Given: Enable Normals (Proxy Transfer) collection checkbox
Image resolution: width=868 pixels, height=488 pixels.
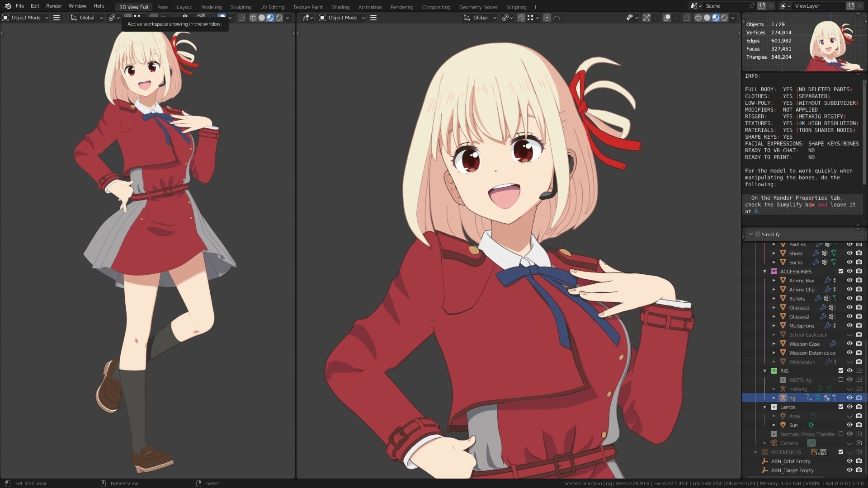Looking at the screenshot, I should pos(841,434).
